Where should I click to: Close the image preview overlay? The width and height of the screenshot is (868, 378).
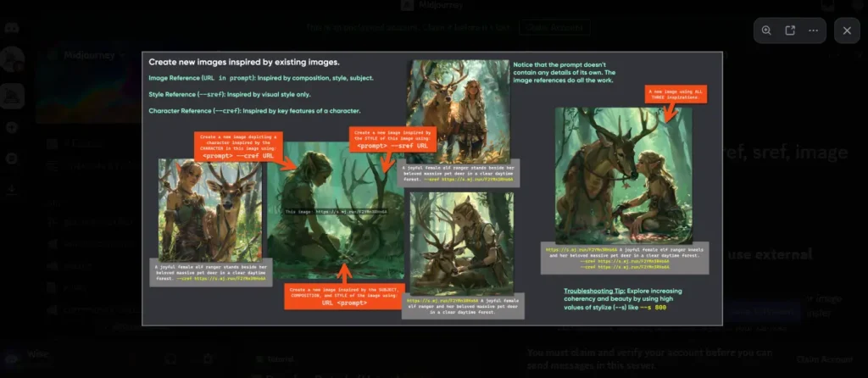click(x=847, y=31)
